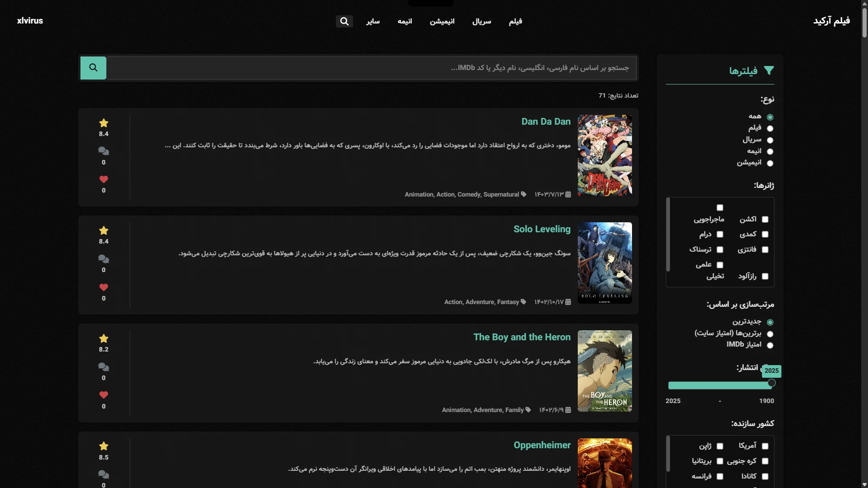
Task: Open the Dan Da Dan poster thumbnail
Action: (604, 155)
